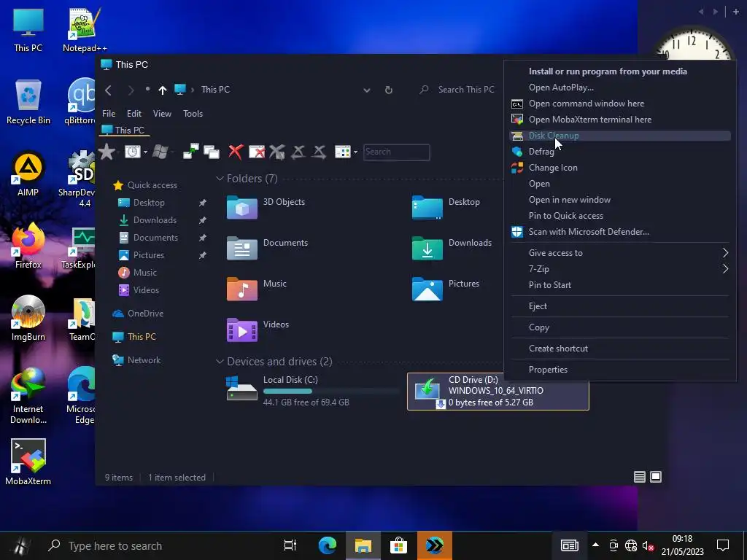Choose Open MobaXterm terminal here
This screenshot has width=747, height=560.
620,120
